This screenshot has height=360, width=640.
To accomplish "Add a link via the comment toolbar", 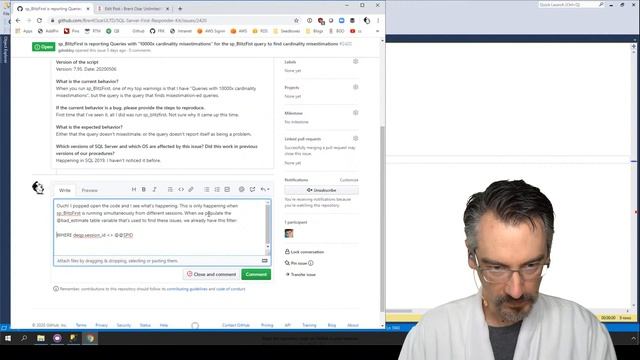I will click(191, 189).
